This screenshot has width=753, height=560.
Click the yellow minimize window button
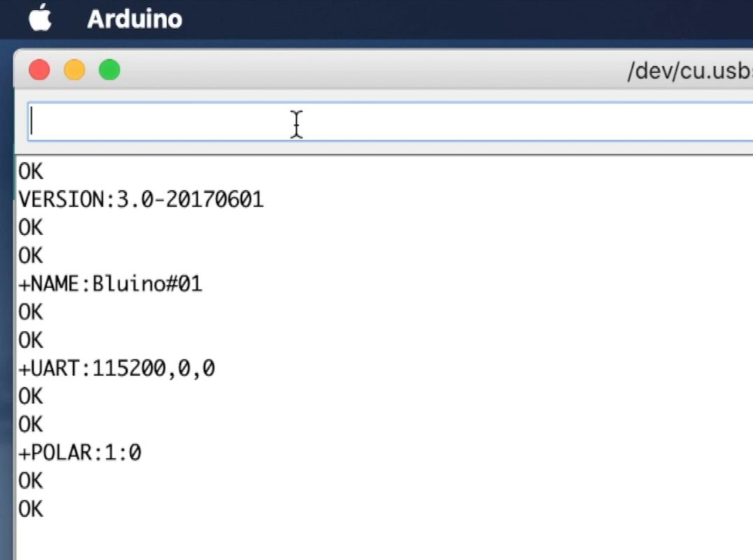point(74,70)
